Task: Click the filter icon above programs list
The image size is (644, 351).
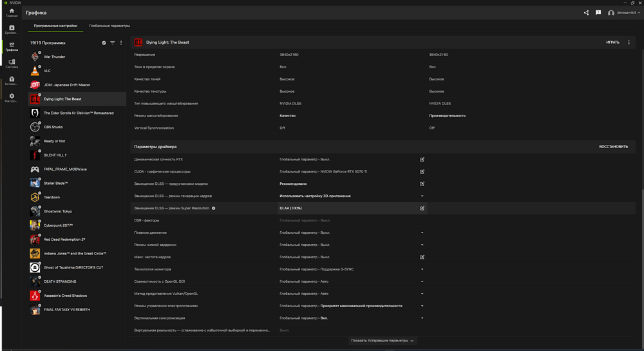Action: pos(113,43)
